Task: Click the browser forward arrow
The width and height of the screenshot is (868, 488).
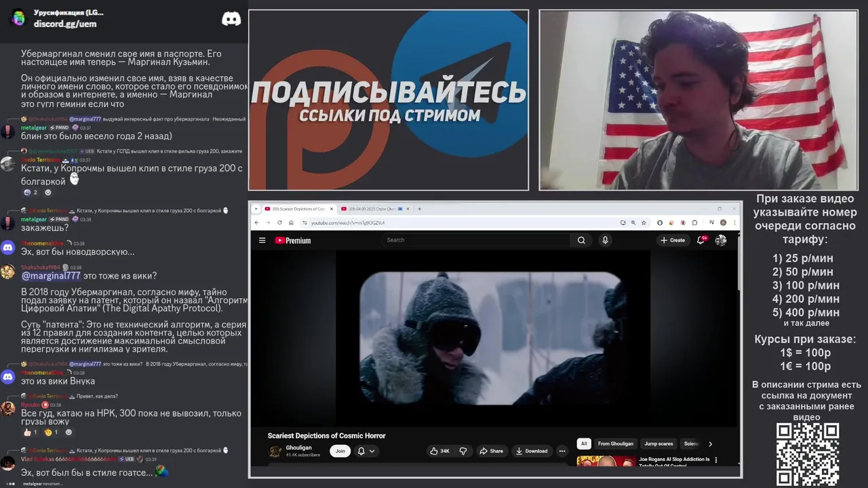Action: pos(268,222)
